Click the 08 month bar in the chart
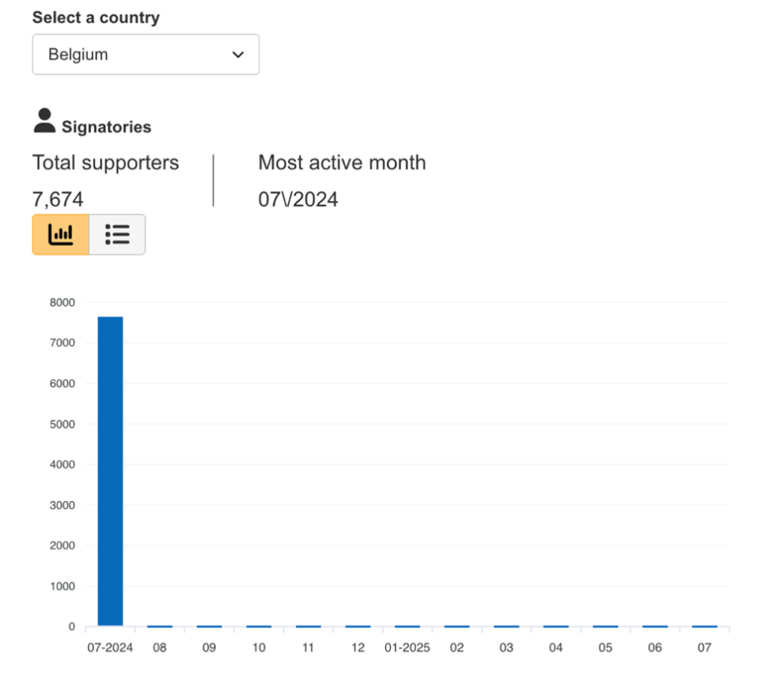Viewport: 784px width, 698px height. tap(160, 624)
